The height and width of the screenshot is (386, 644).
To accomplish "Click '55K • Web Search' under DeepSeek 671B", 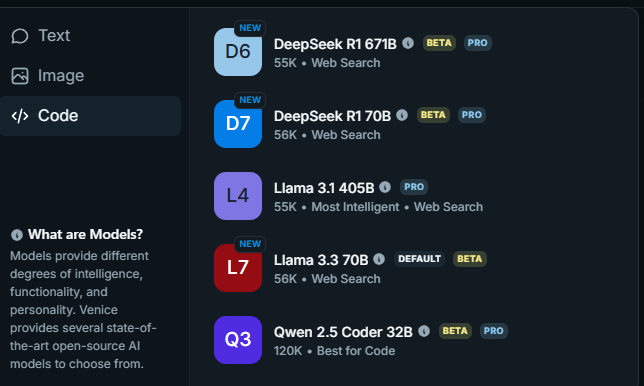I will [x=327, y=63].
